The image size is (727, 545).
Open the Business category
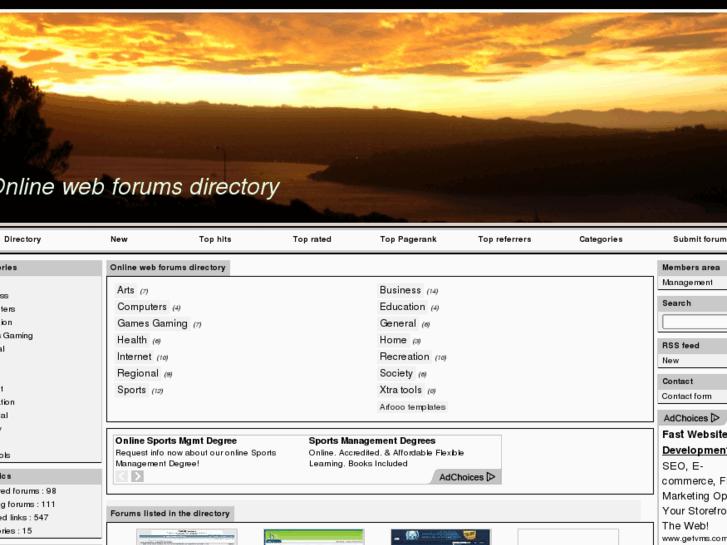coord(400,290)
